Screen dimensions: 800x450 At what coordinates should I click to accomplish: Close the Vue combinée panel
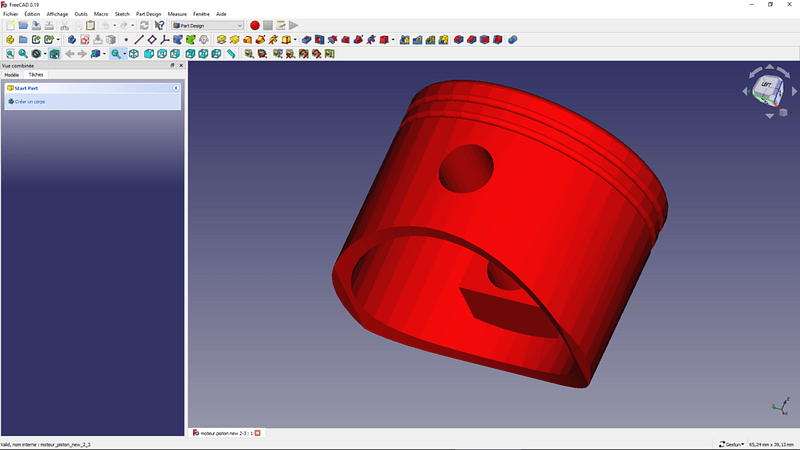pos(181,66)
